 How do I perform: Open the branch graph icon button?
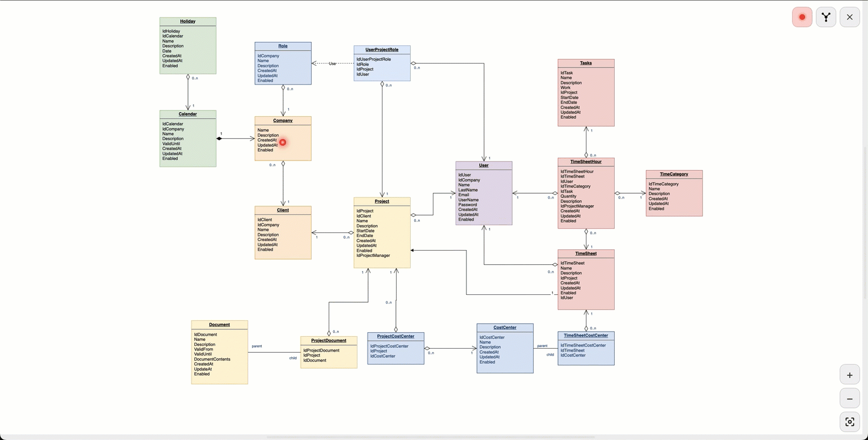826,17
